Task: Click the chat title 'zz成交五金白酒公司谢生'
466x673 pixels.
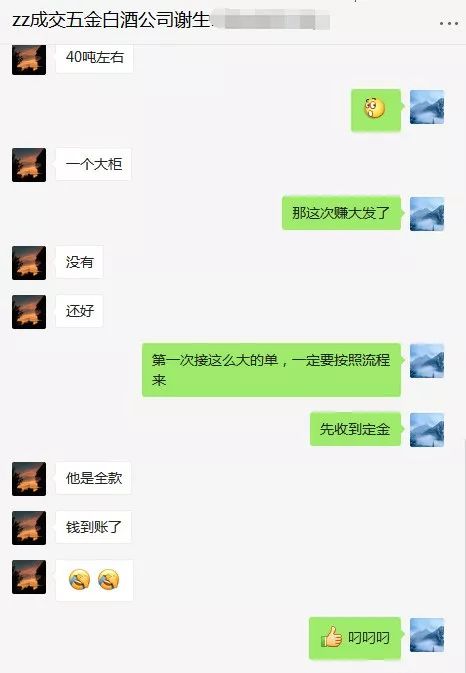Action: pyautogui.click(x=111, y=20)
